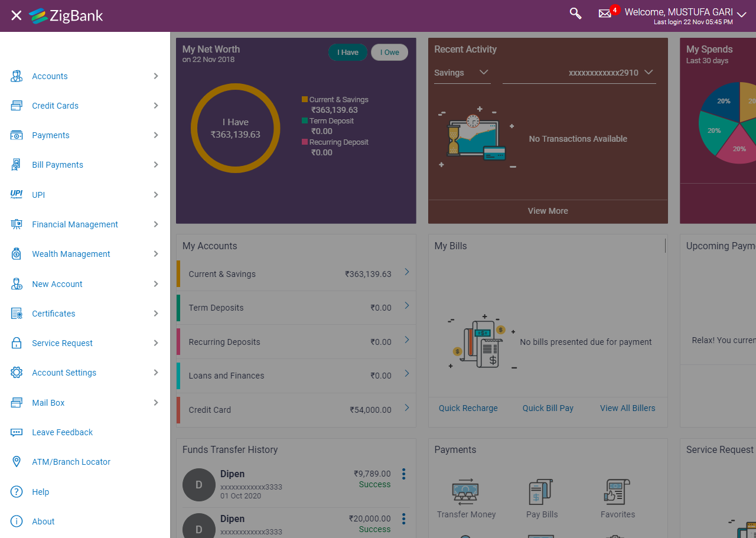The image size is (756, 538).
Task: Click Current & Savings gold legend swatch
Action: point(305,100)
